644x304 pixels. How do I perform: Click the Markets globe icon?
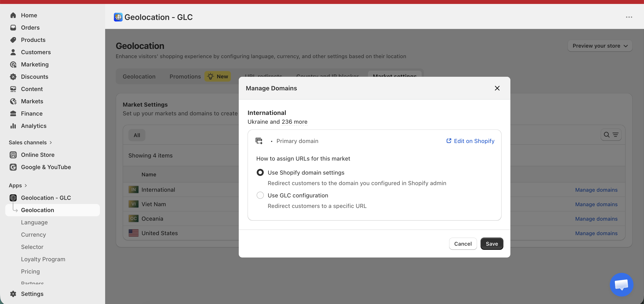(x=13, y=101)
